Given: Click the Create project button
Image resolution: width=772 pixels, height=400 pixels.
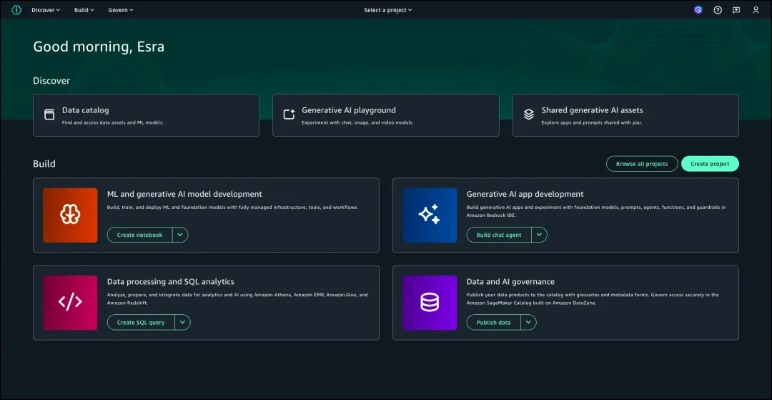Looking at the screenshot, I should click(710, 164).
